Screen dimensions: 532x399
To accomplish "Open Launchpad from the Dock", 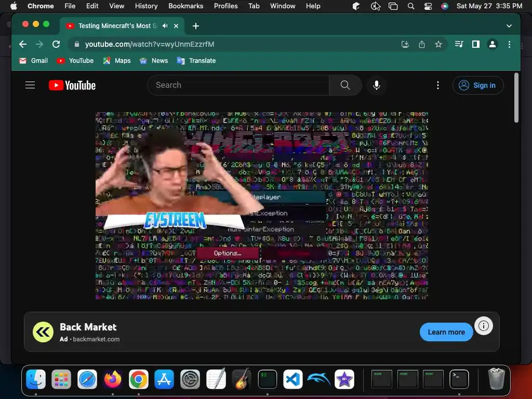I will (61, 379).
